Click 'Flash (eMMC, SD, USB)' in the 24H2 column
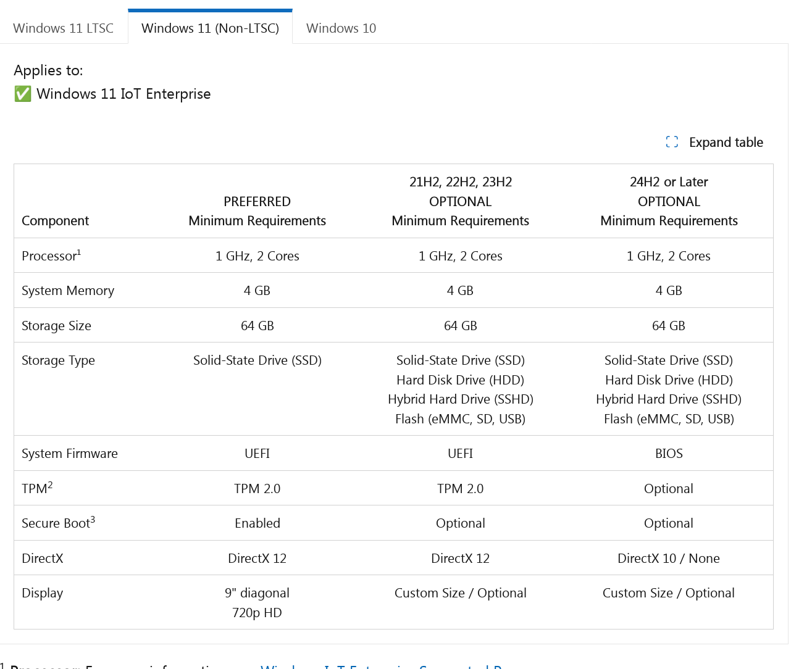 (x=669, y=419)
